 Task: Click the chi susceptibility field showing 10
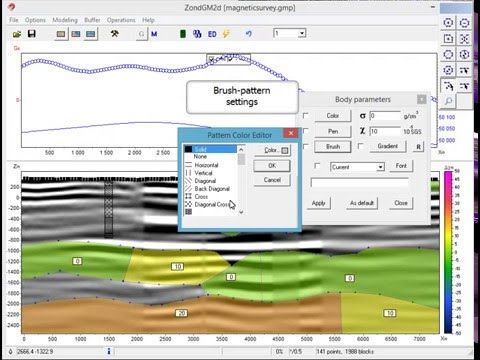[385, 131]
